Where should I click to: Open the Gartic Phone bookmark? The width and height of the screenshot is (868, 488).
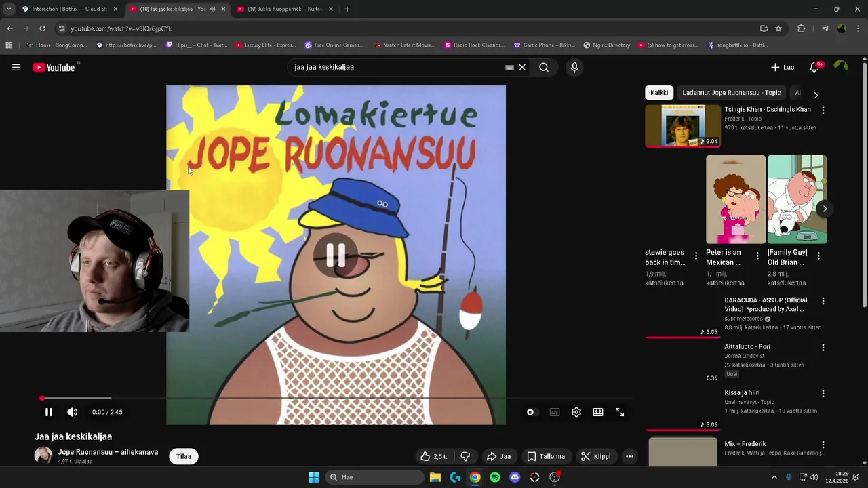[x=545, y=45]
